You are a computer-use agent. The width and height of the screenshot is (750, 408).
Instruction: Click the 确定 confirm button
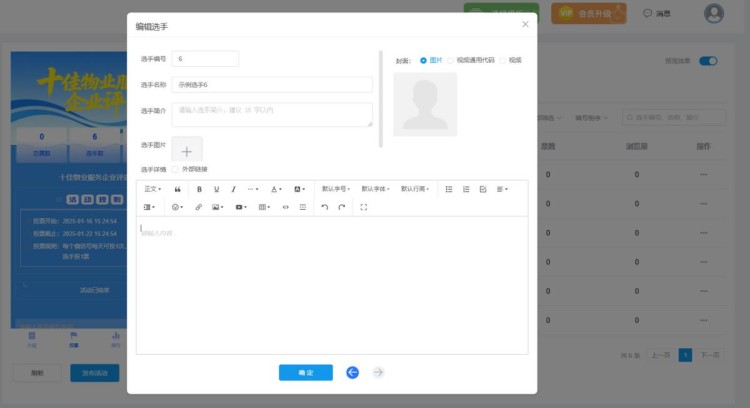(305, 372)
